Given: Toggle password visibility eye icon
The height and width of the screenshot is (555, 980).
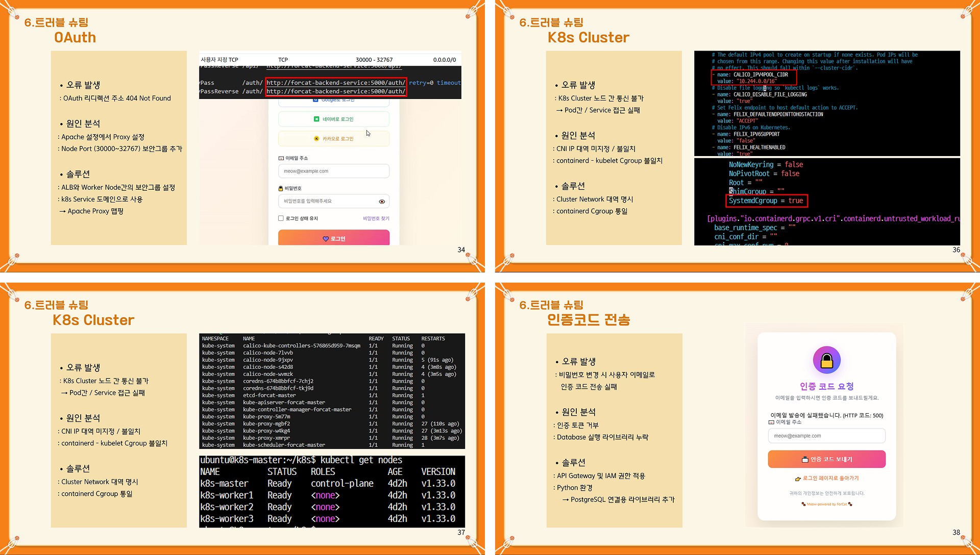Looking at the screenshot, I should point(382,201).
